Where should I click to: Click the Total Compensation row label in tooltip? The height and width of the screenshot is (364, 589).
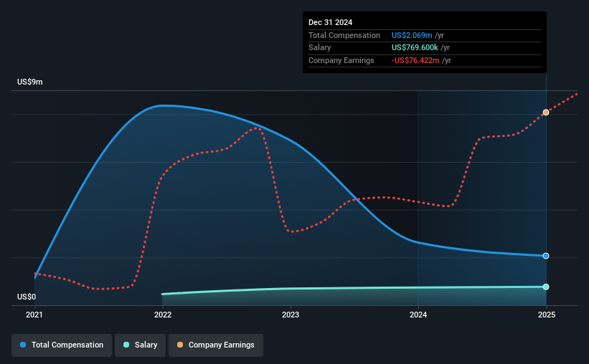344,35
